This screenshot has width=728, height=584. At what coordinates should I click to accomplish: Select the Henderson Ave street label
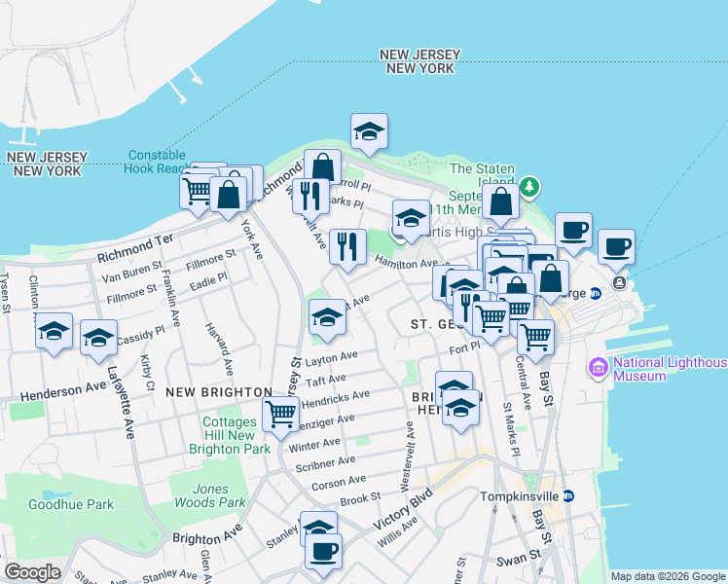(63, 392)
